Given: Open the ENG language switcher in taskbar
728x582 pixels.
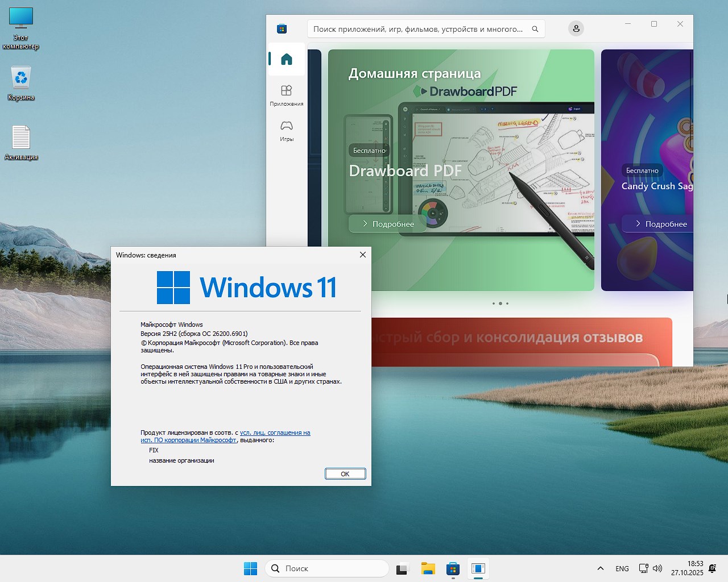Looking at the screenshot, I should (622, 568).
